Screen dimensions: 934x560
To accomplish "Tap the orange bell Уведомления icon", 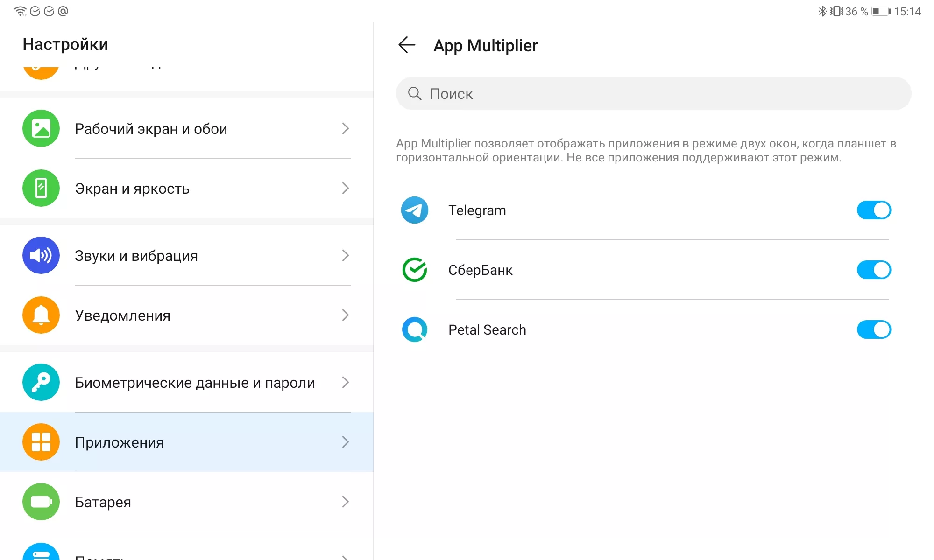I will [x=41, y=315].
